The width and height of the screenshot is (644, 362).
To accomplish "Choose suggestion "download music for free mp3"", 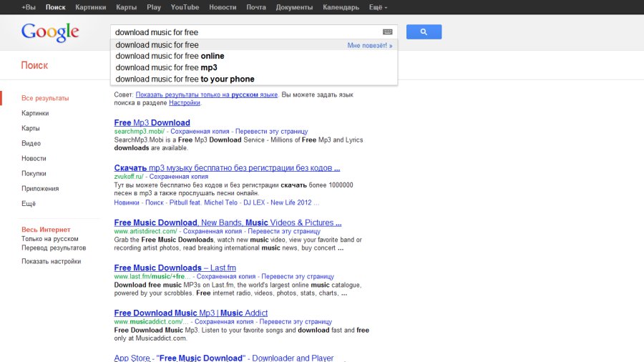I will click(x=254, y=68).
